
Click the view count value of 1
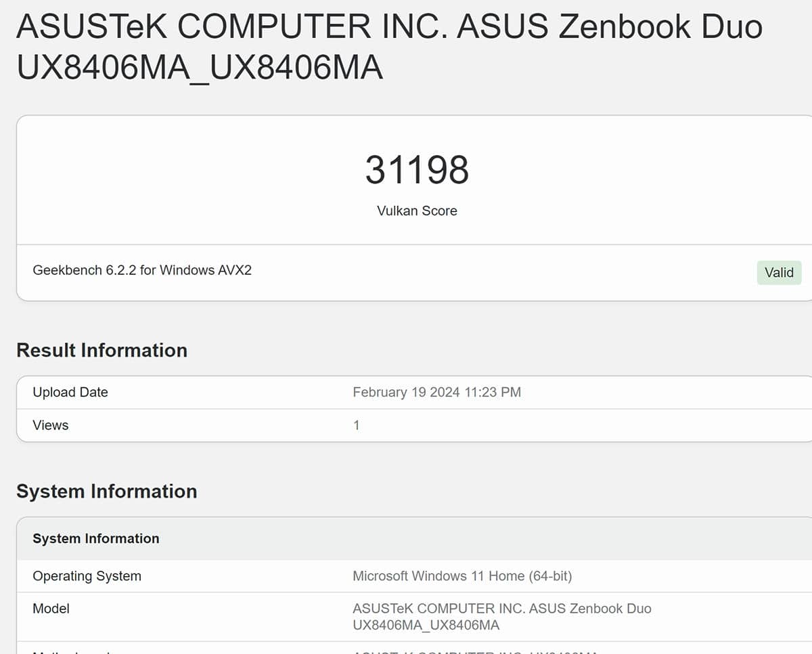pyautogui.click(x=357, y=424)
